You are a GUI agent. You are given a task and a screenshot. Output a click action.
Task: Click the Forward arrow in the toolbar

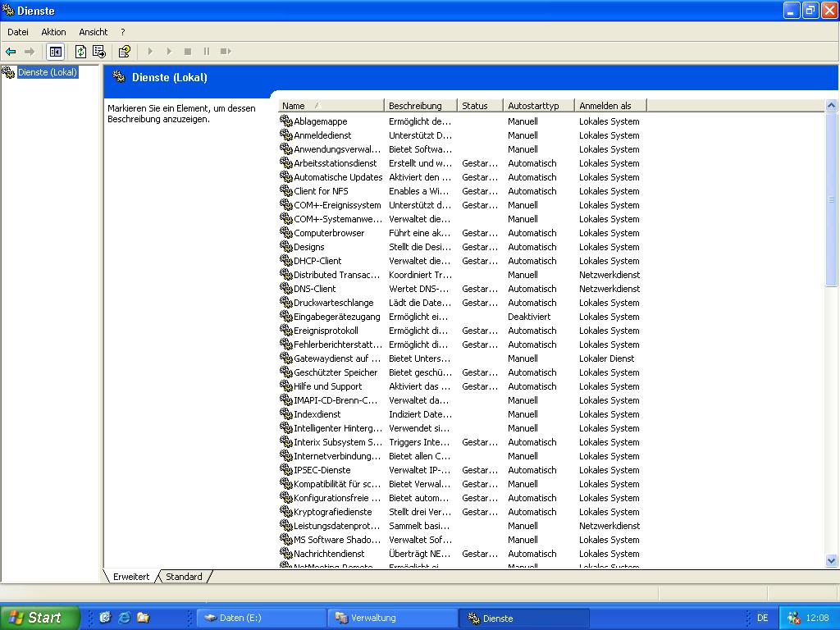30,52
